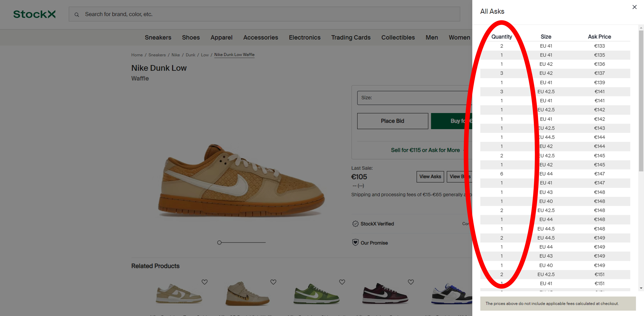Favorite the burgundy Dunk related product heart
644x316 pixels.
(x=411, y=282)
